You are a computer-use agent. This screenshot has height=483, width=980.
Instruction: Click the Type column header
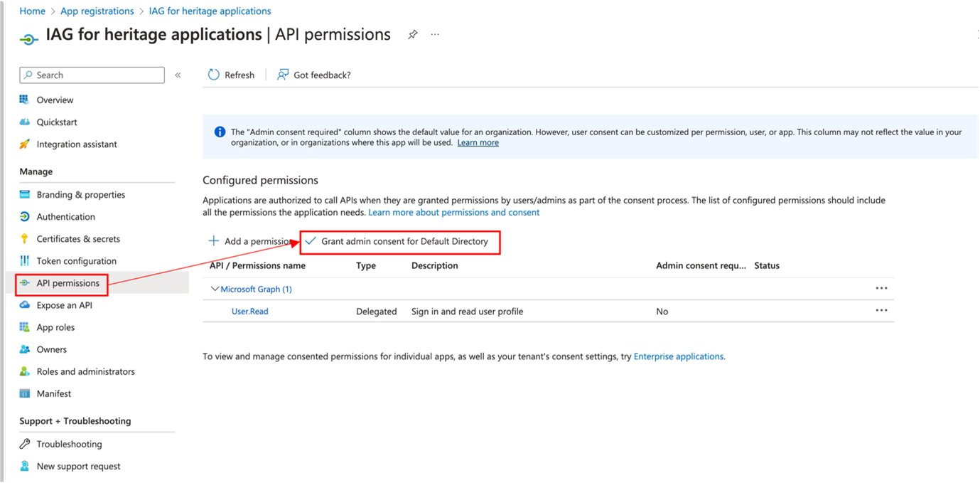click(365, 265)
